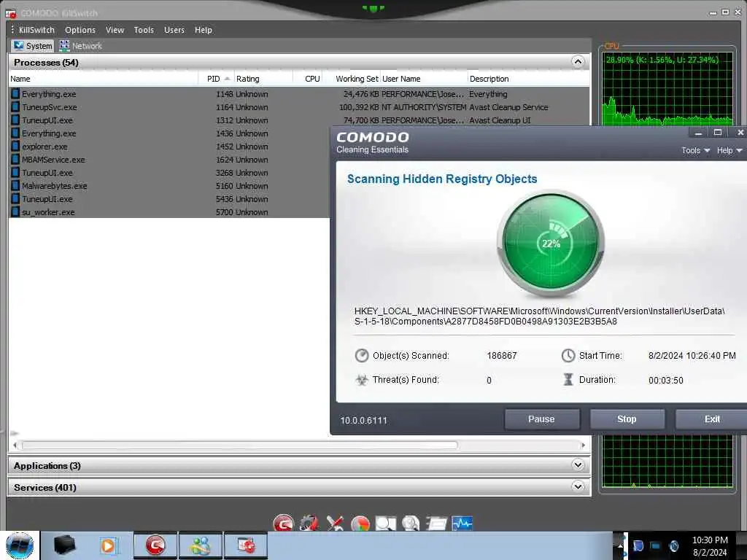Switch to the System tab
The height and width of the screenshot is (560, 747).
click(32, 46)
